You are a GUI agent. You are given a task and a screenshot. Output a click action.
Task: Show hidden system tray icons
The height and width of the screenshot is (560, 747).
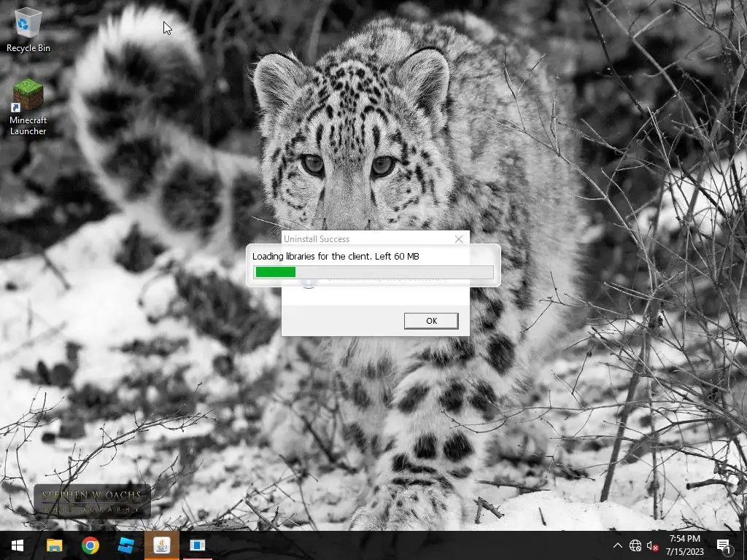pos(617,545)
